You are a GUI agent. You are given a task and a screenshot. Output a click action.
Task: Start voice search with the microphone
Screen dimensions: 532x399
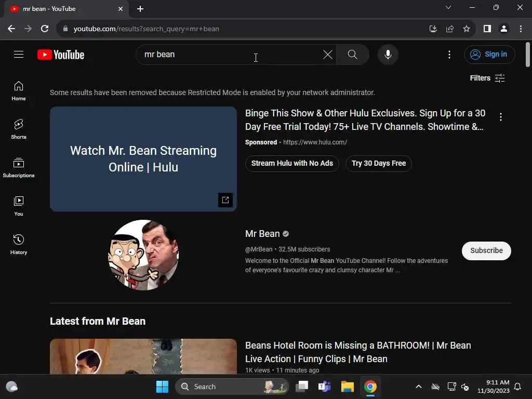point(388,54)
